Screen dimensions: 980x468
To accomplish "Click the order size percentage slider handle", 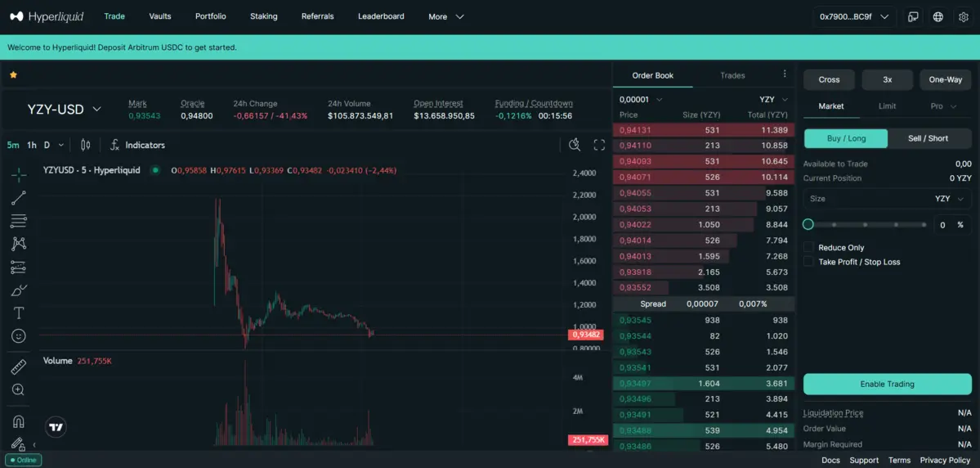I will (x=808, y=224).
